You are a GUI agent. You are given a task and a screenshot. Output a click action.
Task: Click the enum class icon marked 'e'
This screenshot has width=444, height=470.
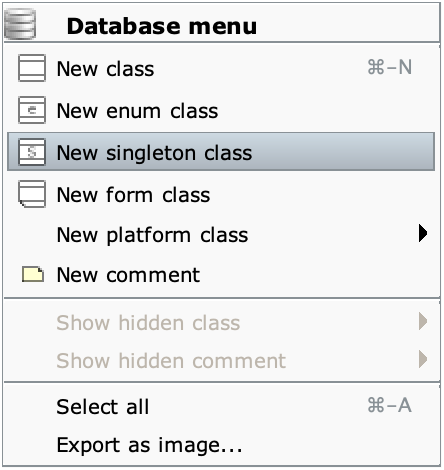pyautogui.click(x=32, y=110)
